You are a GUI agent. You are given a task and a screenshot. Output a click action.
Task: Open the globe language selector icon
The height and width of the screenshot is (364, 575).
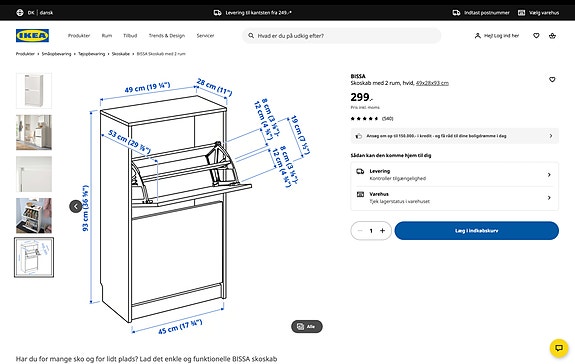pyautogui.click(x=20, y=12)
